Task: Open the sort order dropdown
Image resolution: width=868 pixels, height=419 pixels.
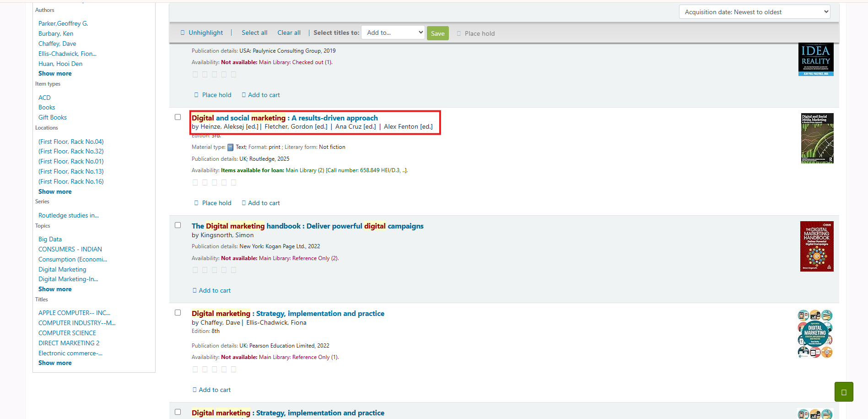Action: click(x=754, y=12)
